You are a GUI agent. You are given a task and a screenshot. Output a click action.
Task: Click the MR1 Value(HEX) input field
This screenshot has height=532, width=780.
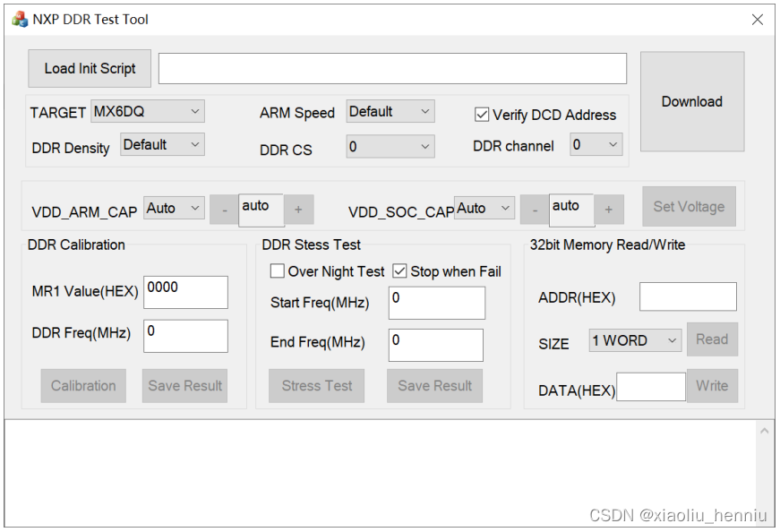pyautogui.click(x=185, y=292)
